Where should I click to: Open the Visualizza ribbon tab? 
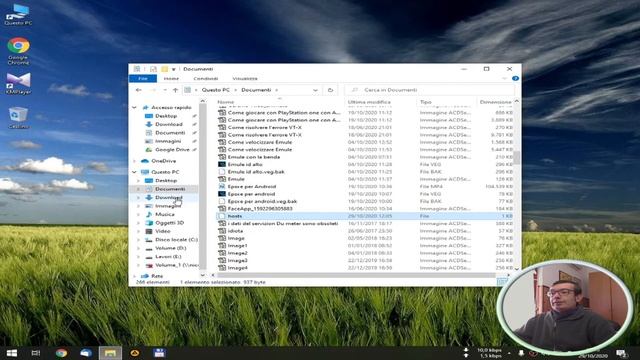[x=245, y=78]
